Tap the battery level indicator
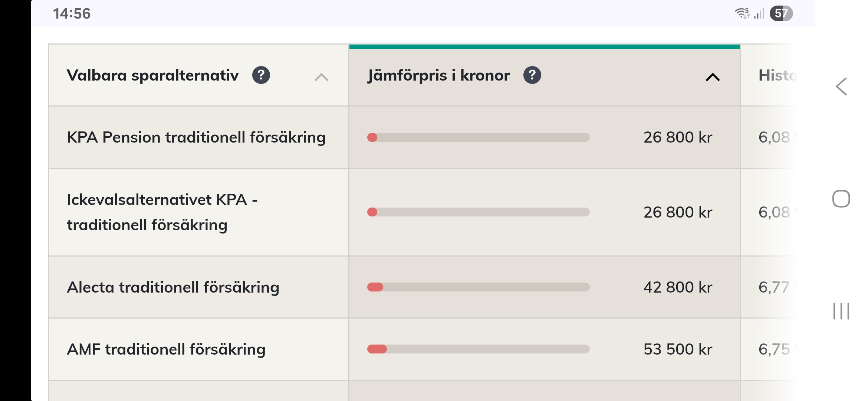868x401 pixels. (x=781, y=14)
